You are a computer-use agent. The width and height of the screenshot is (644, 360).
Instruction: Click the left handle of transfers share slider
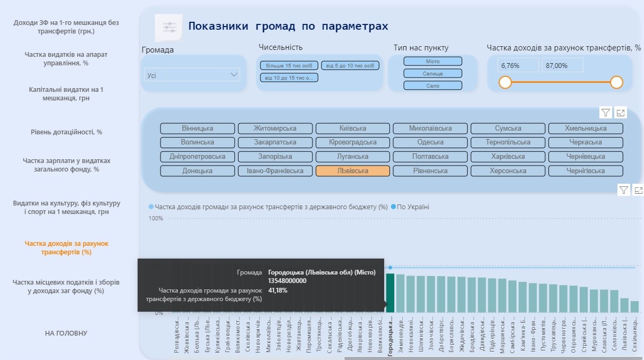pyautogui.click(x=505, y=82)
